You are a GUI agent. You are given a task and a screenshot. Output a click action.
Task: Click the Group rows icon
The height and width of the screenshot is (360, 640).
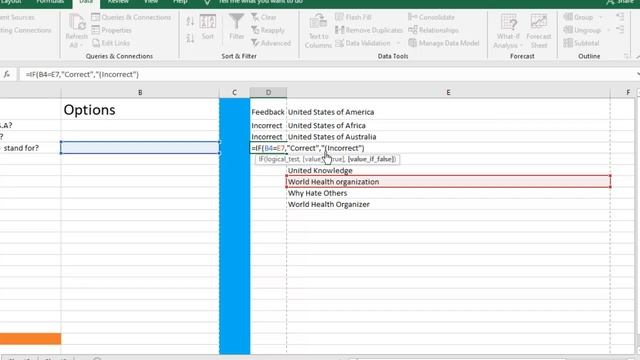click(568, 17)
